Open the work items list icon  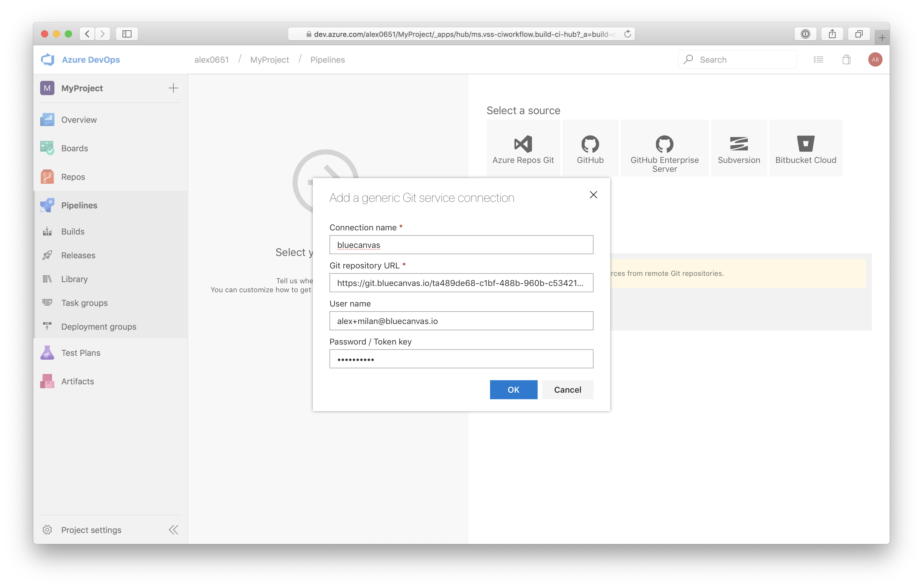coord(818,59)
